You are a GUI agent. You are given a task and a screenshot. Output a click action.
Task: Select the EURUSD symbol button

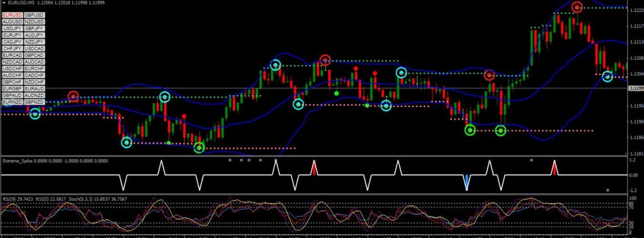click(13, 15)
